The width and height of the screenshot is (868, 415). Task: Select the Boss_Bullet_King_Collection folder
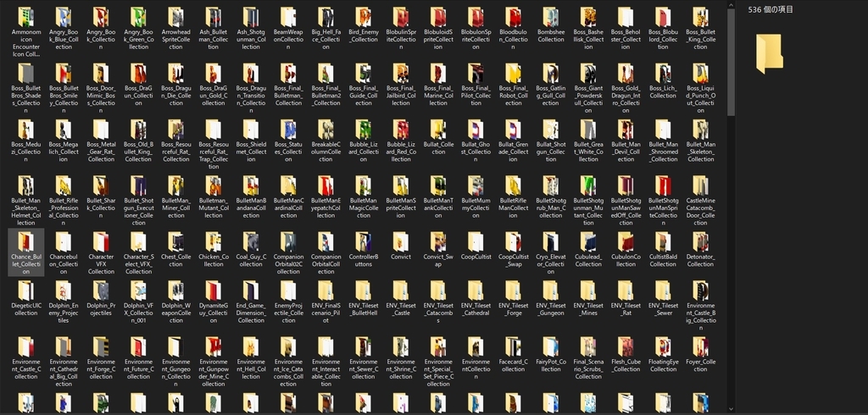coord(700,29)
